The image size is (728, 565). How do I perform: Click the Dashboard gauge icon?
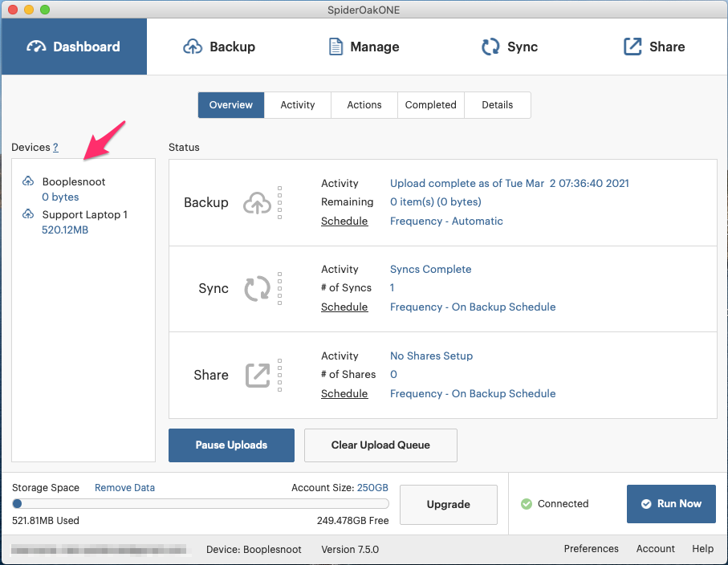coord(36,47)
